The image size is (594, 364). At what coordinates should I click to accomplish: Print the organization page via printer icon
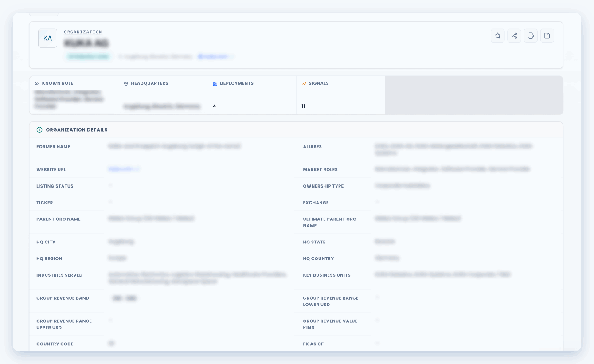coord(531,36)
